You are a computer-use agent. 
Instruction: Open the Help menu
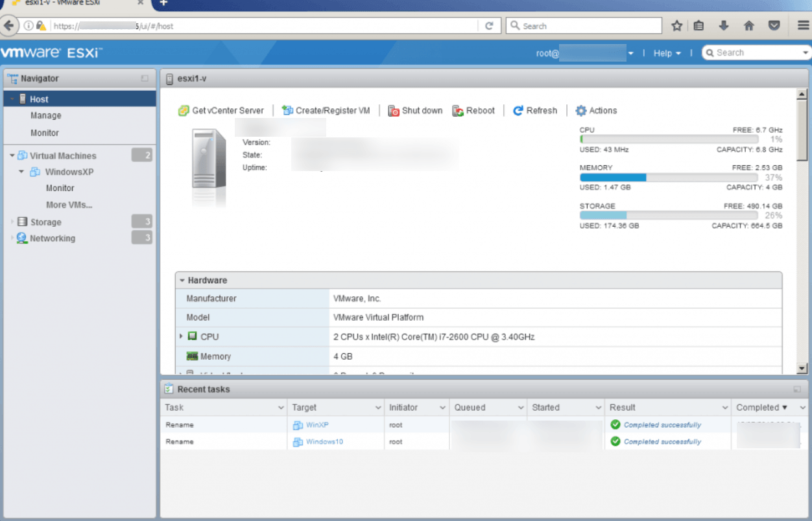(x=667, y=53)
